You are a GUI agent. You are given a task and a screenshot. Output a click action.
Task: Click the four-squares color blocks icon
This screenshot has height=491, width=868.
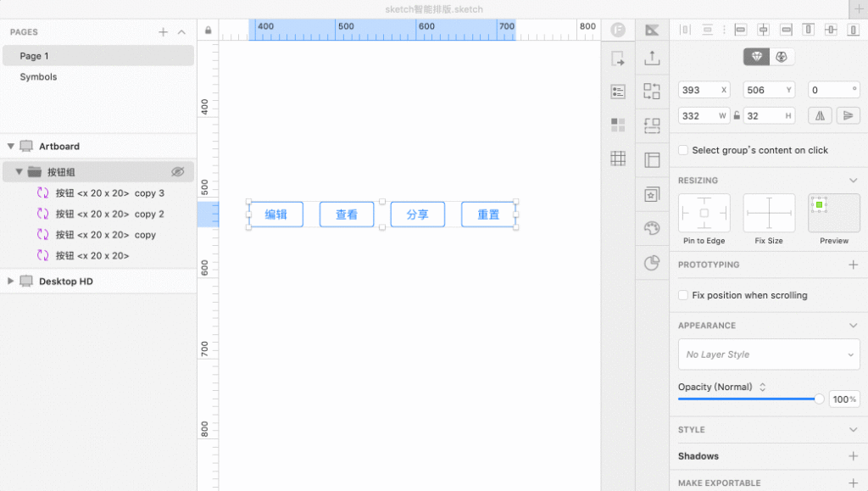pyautogui.click(x=618, y=126)
